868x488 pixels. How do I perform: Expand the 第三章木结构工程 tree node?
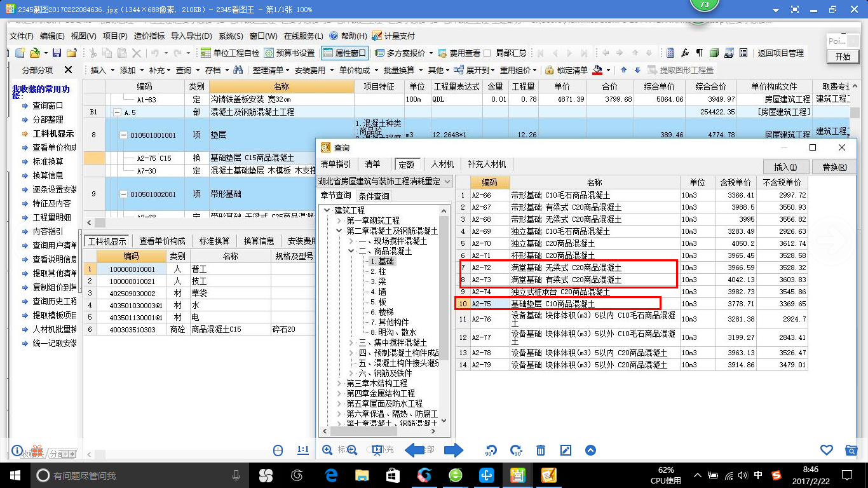(340, 383)
